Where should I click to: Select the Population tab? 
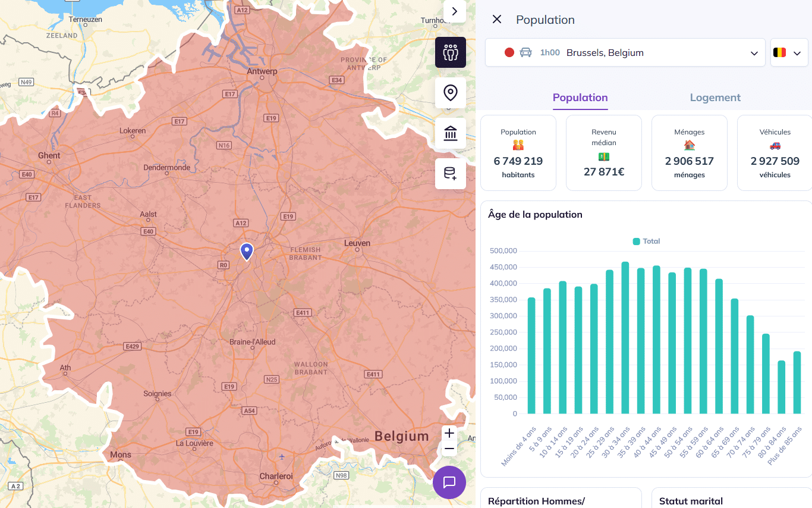[580, 98]
